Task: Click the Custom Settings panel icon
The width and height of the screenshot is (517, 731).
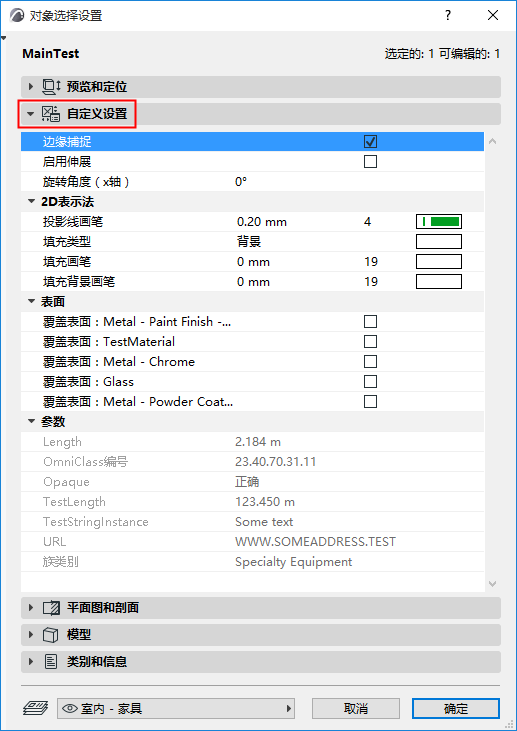Action: (51, 114)
